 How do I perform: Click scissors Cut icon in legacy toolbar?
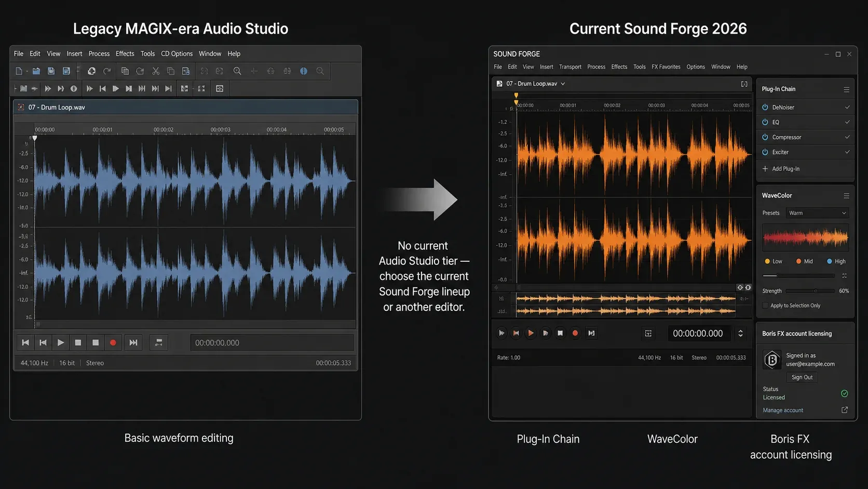[x=155, y=71]
